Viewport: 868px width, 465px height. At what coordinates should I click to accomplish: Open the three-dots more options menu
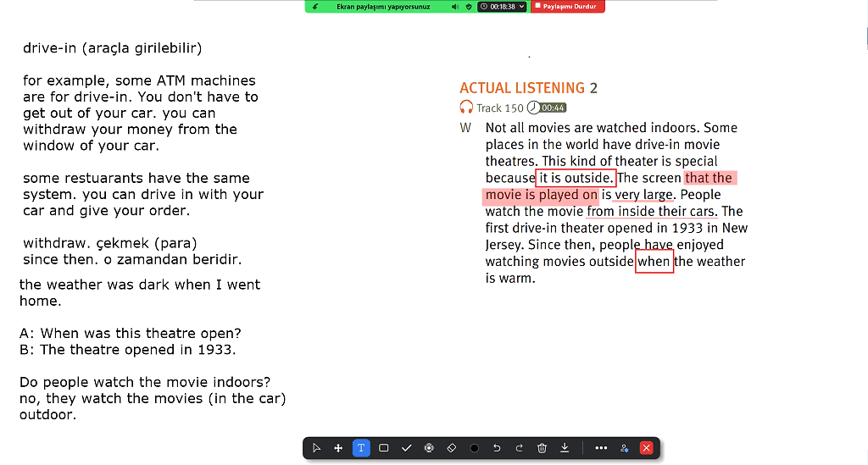click(601, 448)
